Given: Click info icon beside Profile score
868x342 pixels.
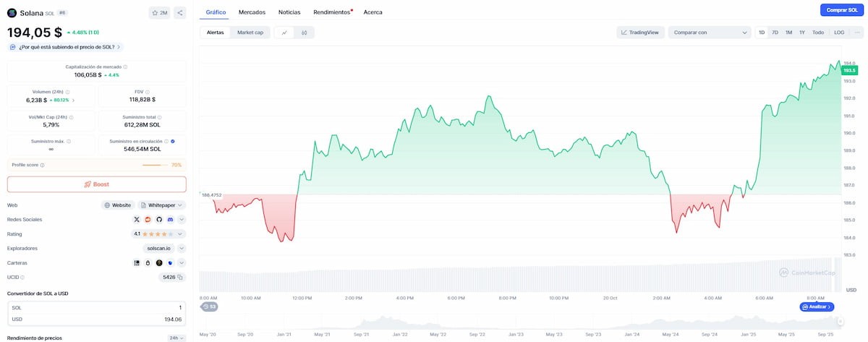Looking at the screenshot, I should pos(42,165).
